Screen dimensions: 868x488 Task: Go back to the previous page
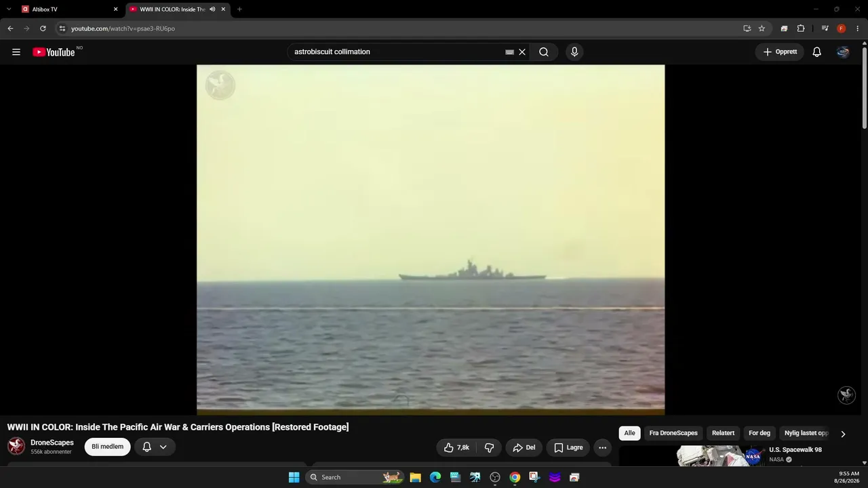(10, 28)
